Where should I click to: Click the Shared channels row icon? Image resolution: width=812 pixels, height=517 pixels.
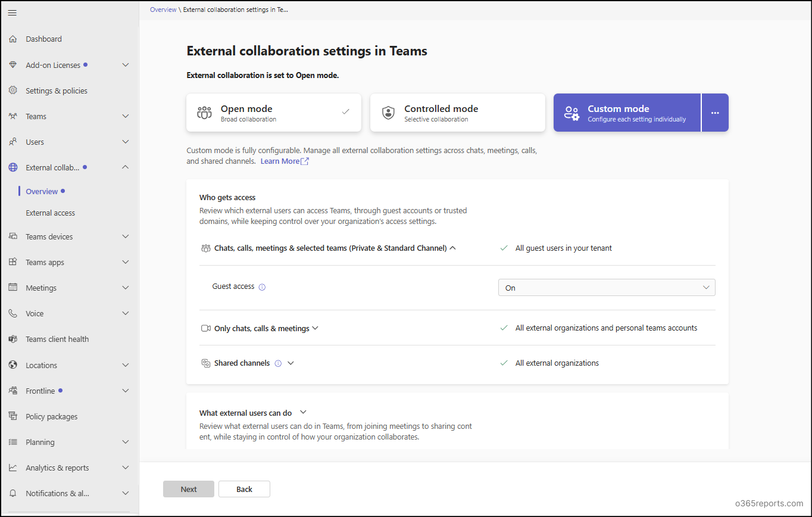click(x=206, y=363)
